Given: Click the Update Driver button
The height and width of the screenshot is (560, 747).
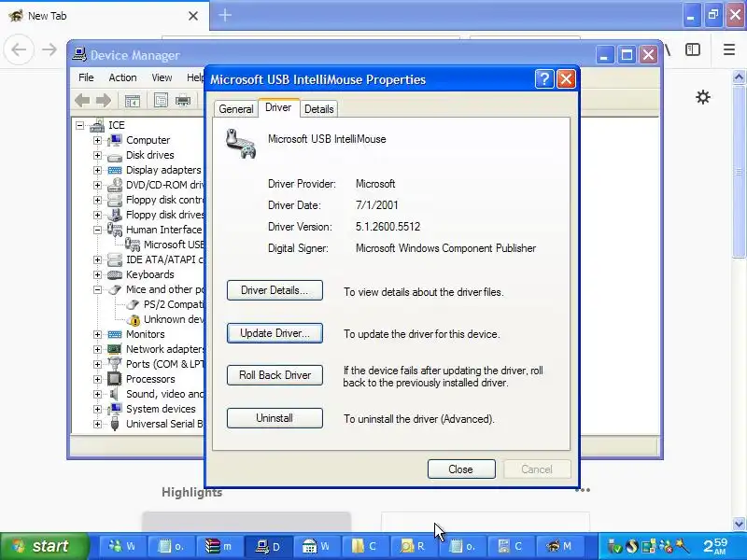Looking at the screenshot, I should pyautogui.click(x=275, y=333).
